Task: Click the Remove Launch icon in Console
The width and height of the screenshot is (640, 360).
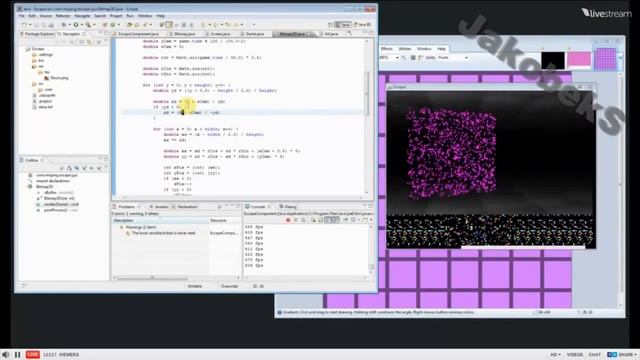Action: tap(296, 220)
